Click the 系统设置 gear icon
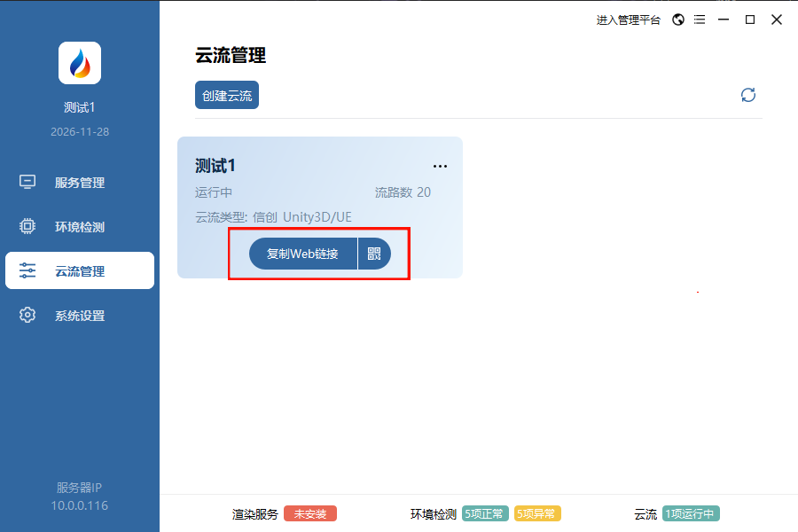 [x=27, y=315]
